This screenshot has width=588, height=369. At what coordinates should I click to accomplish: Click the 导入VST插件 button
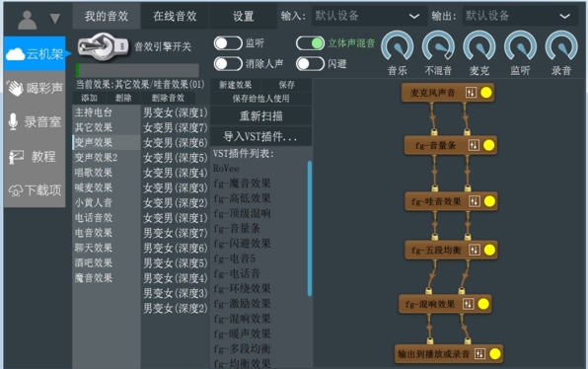point(261,136)
